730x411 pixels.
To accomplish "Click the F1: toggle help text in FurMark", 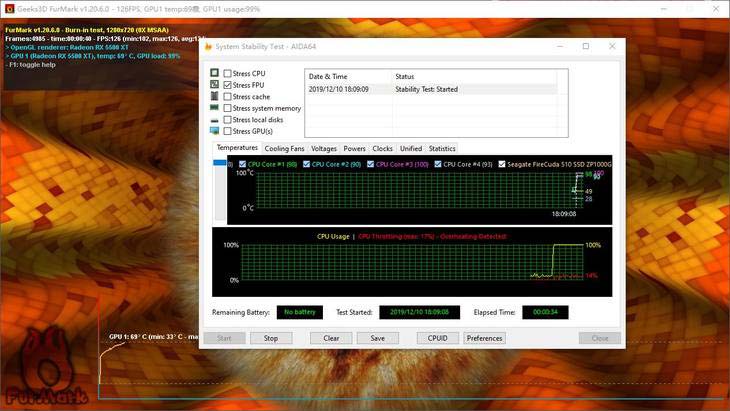I will coord(30,65).
